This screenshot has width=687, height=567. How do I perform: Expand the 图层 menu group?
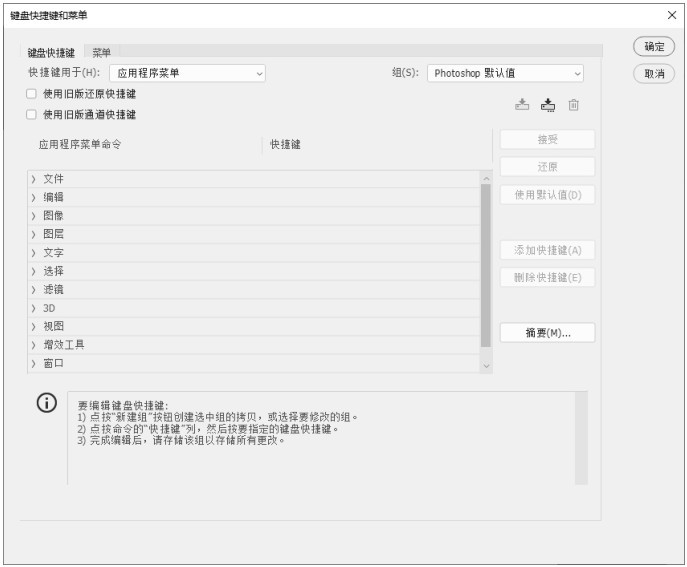pos(33,234)
